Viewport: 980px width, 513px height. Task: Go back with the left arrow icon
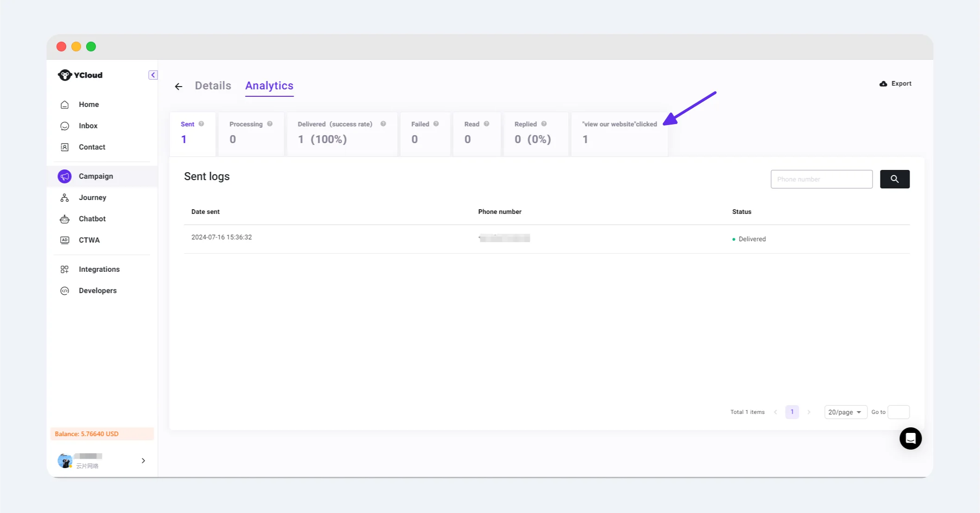click(178, 87)
